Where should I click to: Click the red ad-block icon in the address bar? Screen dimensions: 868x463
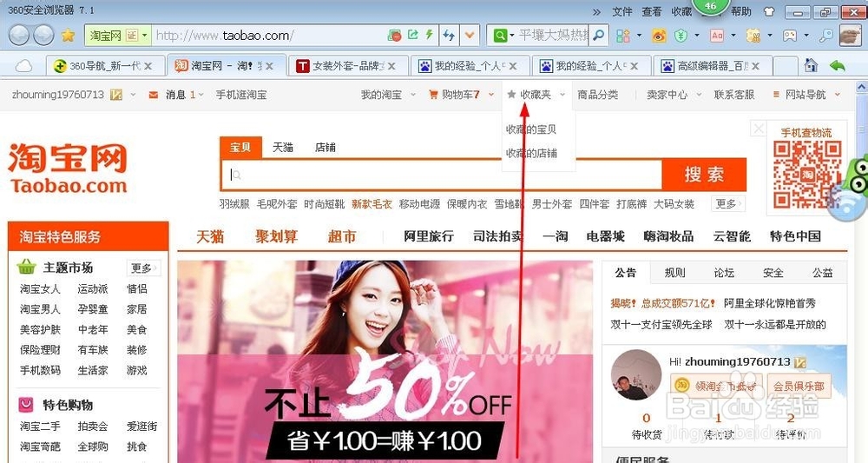pyautogui.click(x=395, y=36)
